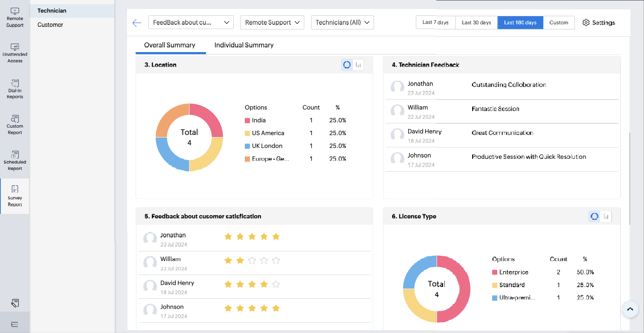Click the scroll-to-top arrow button
Screen dimensions: 644x333
[x=630, y=309]
